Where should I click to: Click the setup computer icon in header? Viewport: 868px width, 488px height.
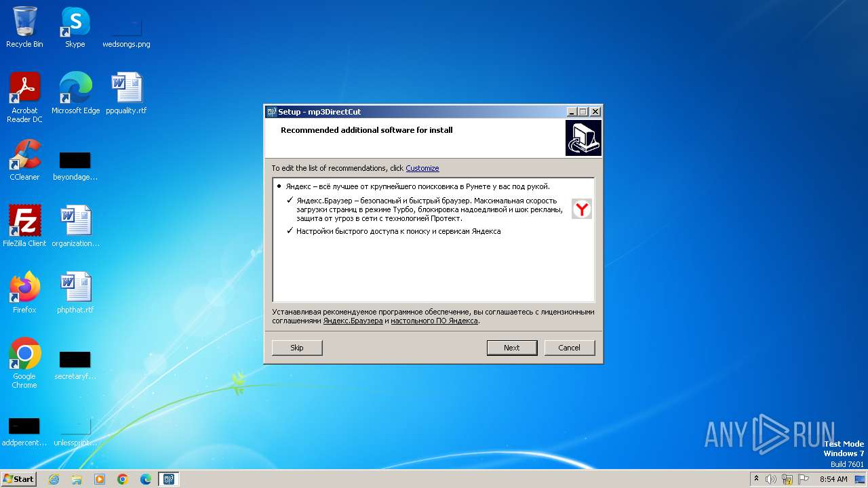583,138
